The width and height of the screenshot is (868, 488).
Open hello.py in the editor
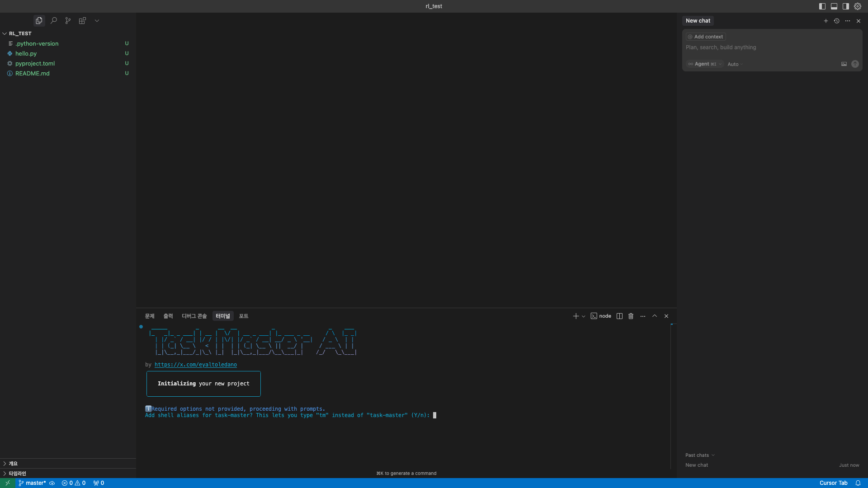68,53
